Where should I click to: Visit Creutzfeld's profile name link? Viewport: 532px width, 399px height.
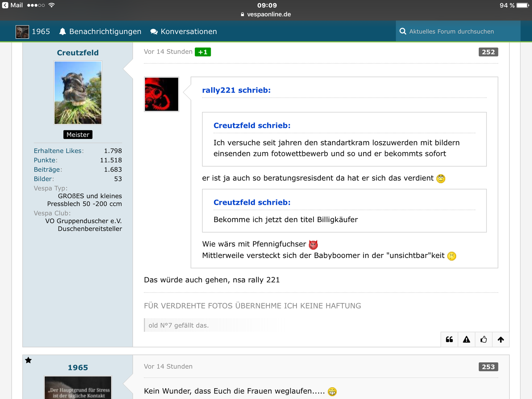tap(78, 53)
